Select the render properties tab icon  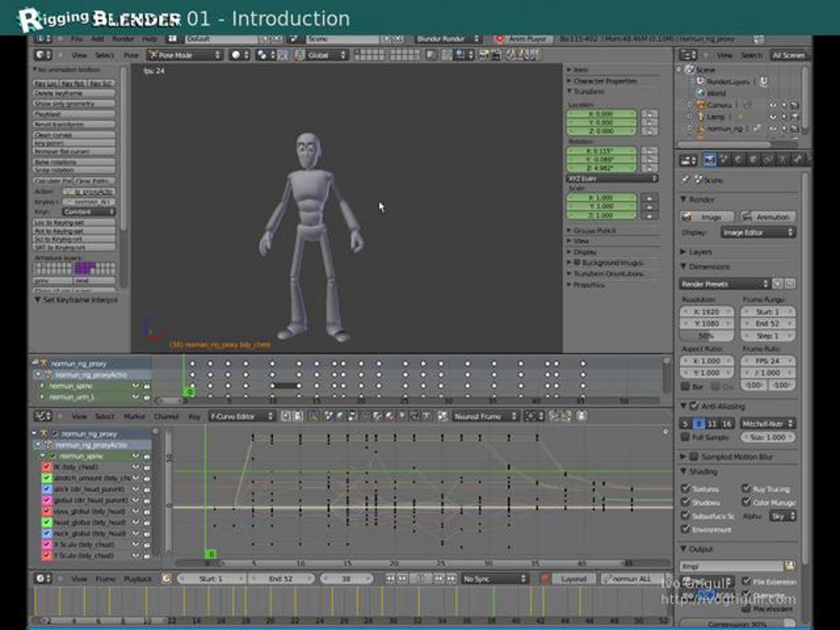point(709,160)
